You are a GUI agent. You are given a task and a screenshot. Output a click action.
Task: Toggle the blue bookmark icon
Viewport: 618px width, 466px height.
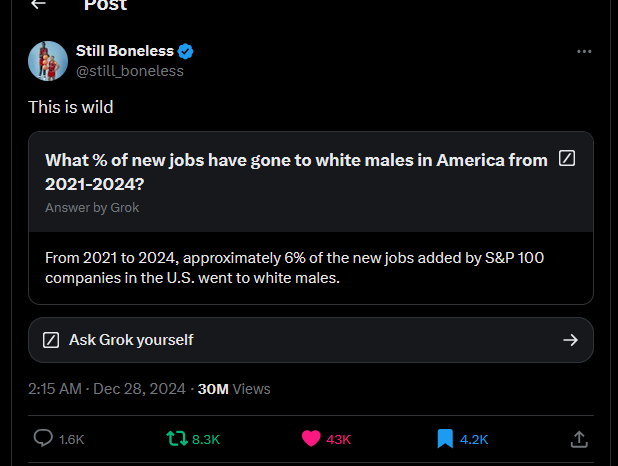[x=445, y=438]
